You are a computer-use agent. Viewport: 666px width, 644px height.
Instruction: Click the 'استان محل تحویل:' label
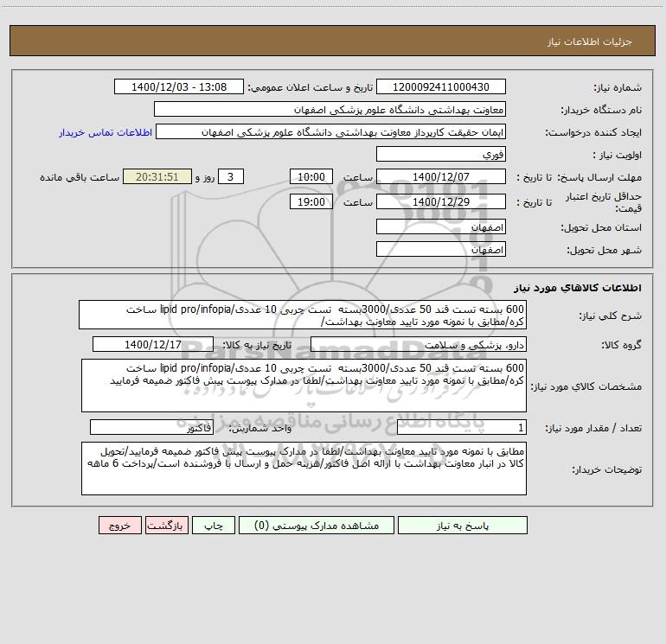pyautogui.click(x=601, y=228)
